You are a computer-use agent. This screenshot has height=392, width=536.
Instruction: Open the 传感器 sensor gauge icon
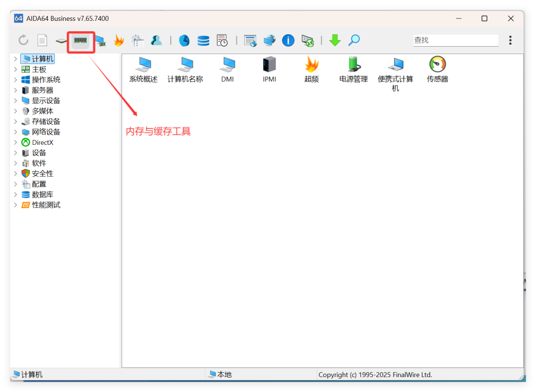click(438, 69)
